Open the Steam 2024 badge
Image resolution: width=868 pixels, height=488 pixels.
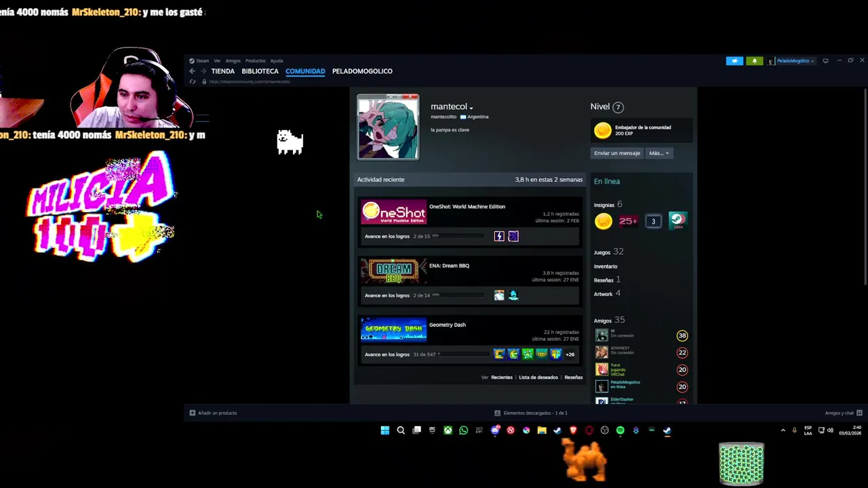coord(677,221)
